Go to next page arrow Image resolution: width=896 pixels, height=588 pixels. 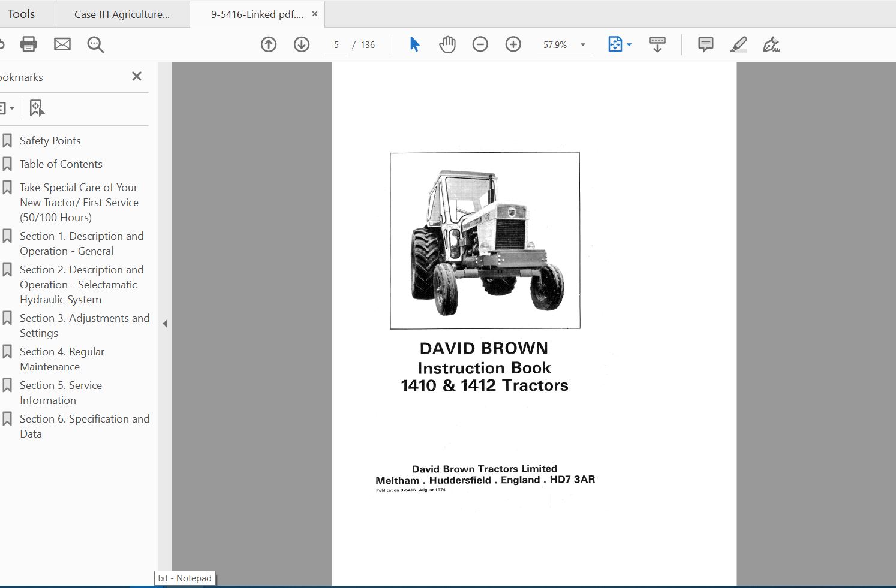click(x=302, y=44)
